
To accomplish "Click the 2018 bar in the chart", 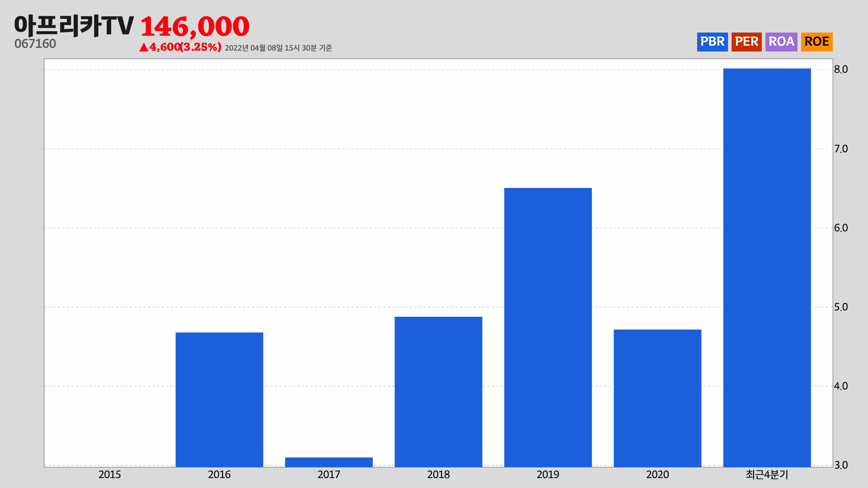I will pyautogui.click(x=439, y=392).
